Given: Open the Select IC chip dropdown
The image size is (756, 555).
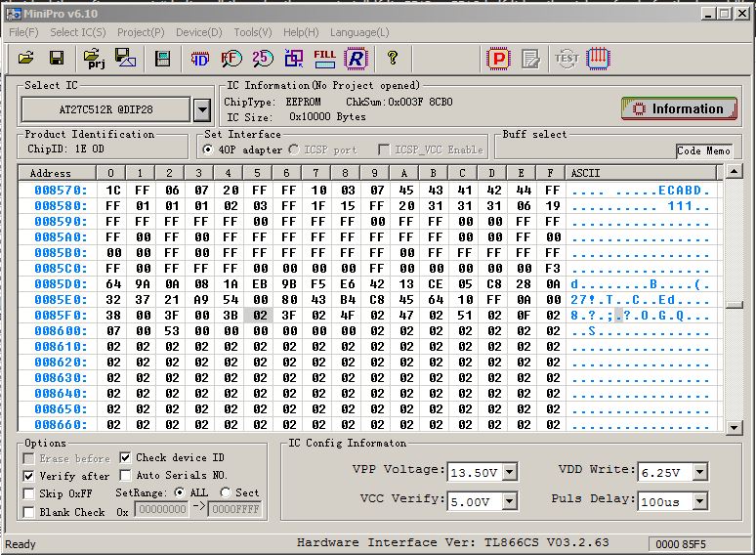Looking at the screenshot, I should 201,109.
